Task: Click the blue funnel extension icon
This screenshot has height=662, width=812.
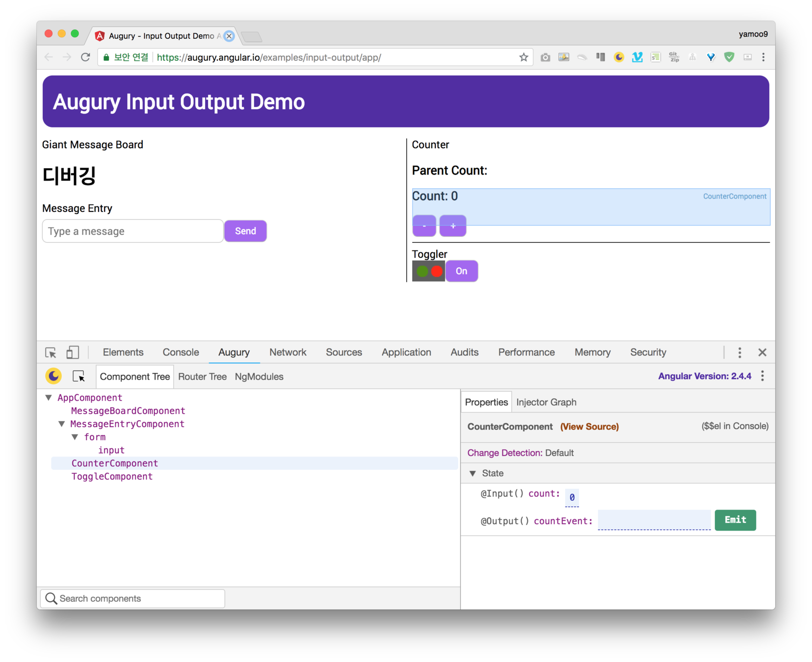Action: (x=710, y=57)
